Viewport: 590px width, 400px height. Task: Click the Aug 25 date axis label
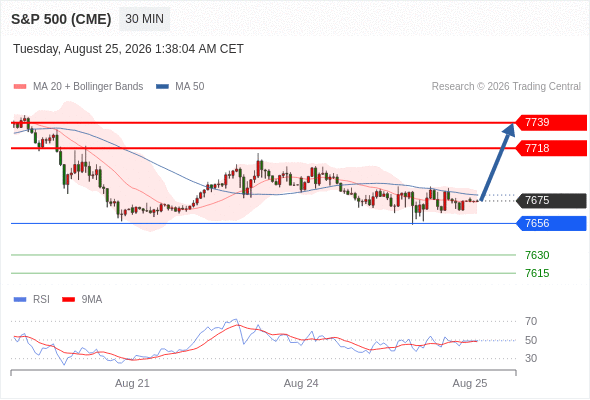(470, 383)
